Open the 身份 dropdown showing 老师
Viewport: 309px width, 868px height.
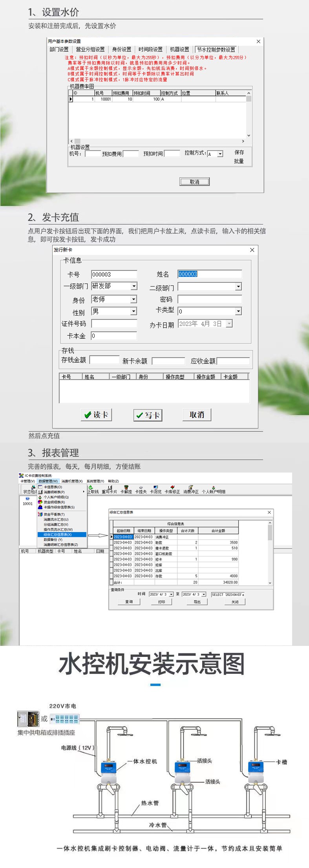tap(134, 300)
